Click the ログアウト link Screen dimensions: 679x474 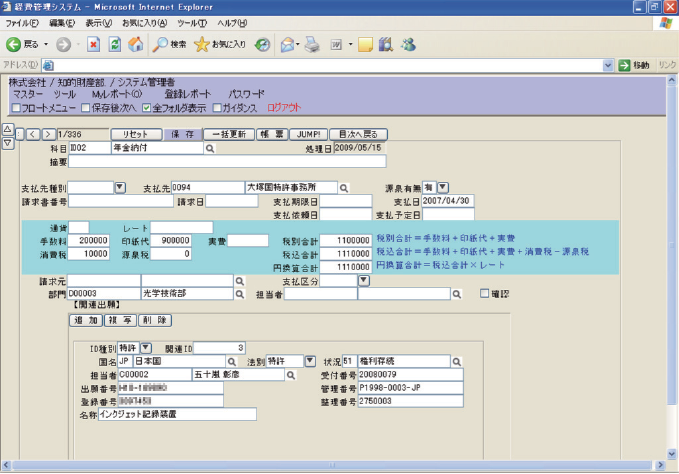point(284,108)
